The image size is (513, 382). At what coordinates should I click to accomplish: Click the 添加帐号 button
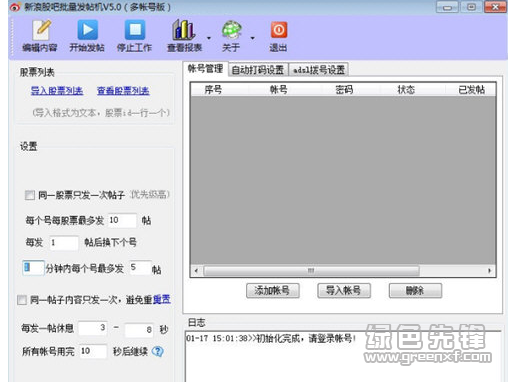pyautogui.click(x=273, y=291)
